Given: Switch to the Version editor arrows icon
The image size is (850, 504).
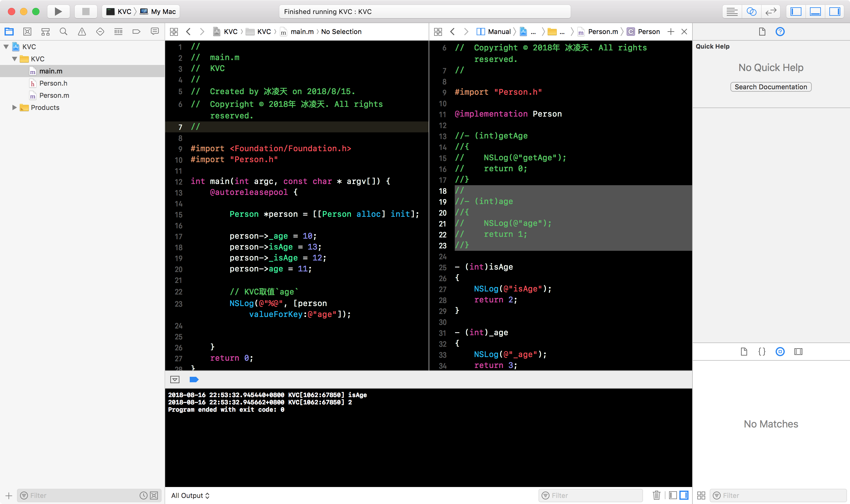Looking at the screenshot, I should 770,12.
